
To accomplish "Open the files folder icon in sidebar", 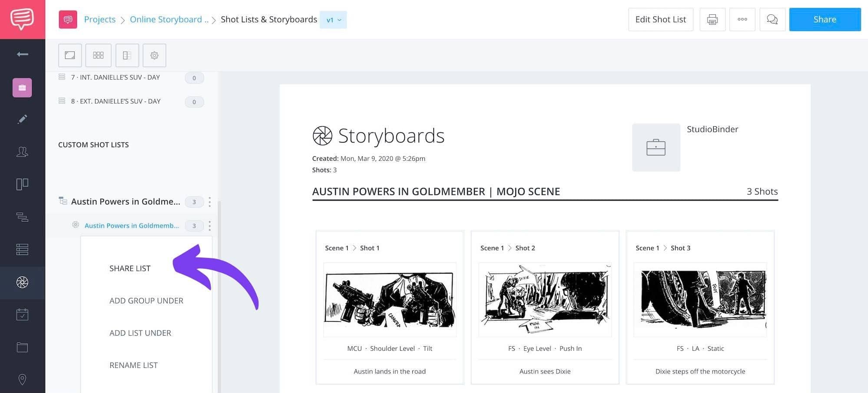I will click(x=22, y=347).
